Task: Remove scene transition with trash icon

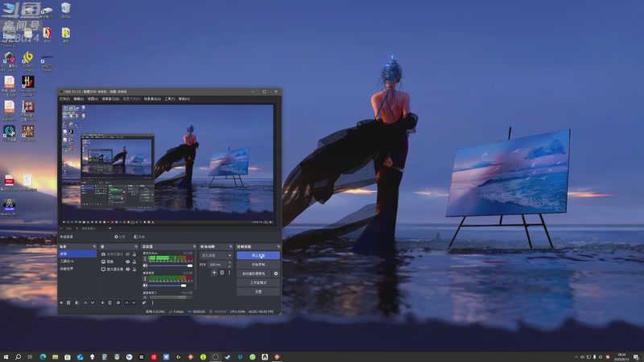Action: coord(222,273)
